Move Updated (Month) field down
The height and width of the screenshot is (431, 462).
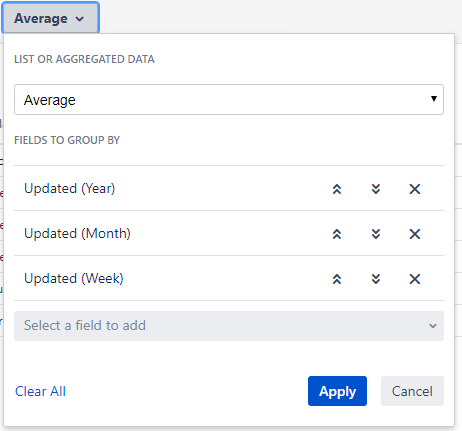point(376,234)
